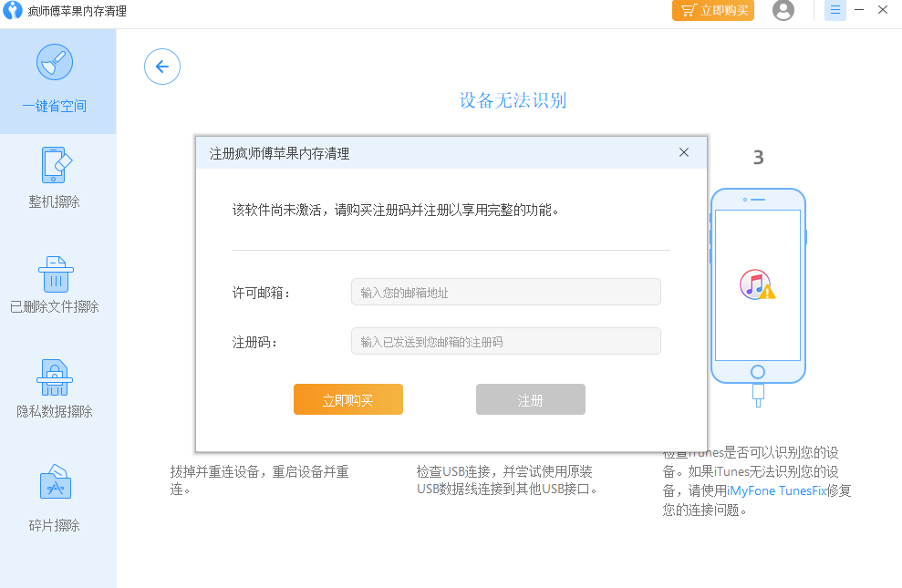Open 已删除文件擦除 trash bin icon

pos(56,274)
